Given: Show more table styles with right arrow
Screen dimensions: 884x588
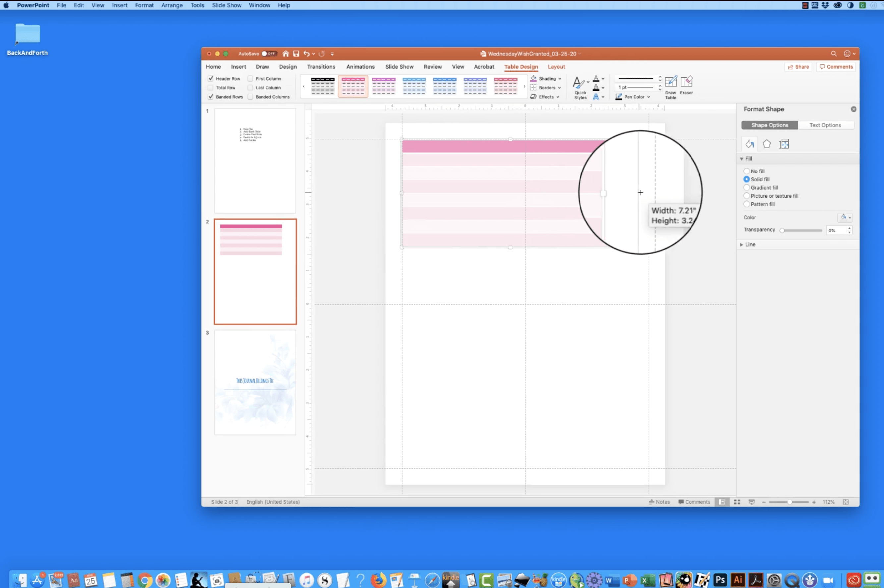Looking at the screenshot, I should click(x=524, y=87).
